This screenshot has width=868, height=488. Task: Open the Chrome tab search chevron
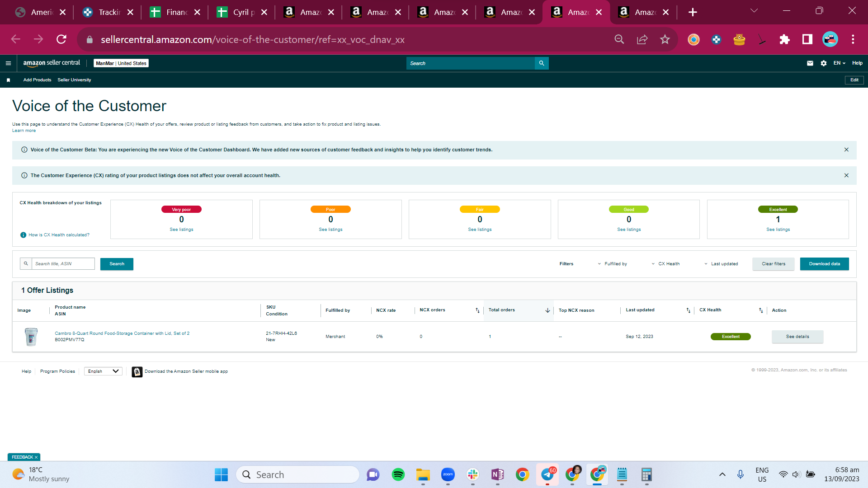point(754,11)
